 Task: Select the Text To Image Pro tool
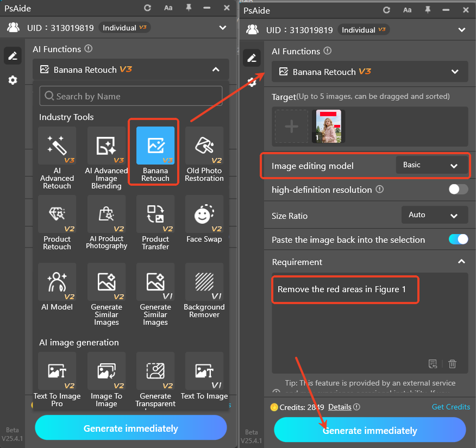tap(57, 372)
